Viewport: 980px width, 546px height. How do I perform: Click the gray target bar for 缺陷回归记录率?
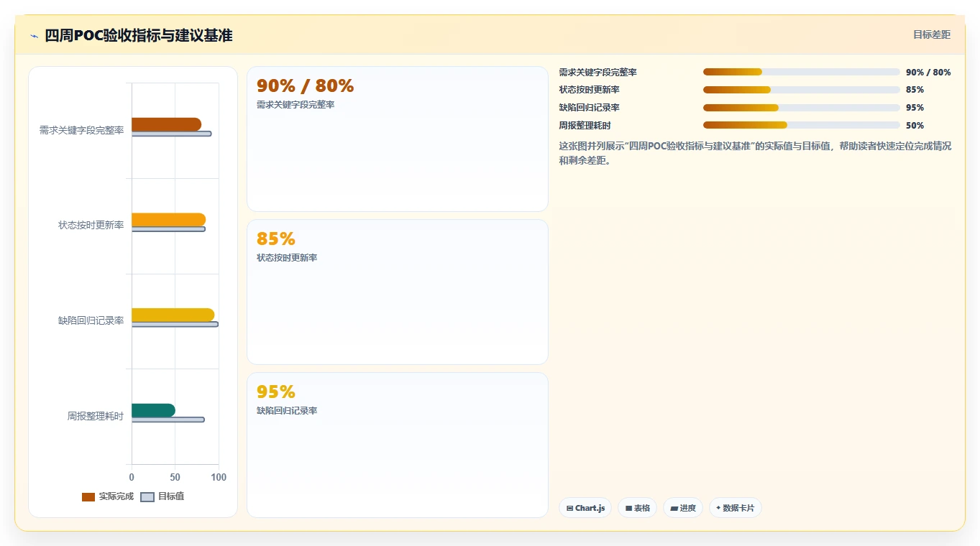[175, 324]
